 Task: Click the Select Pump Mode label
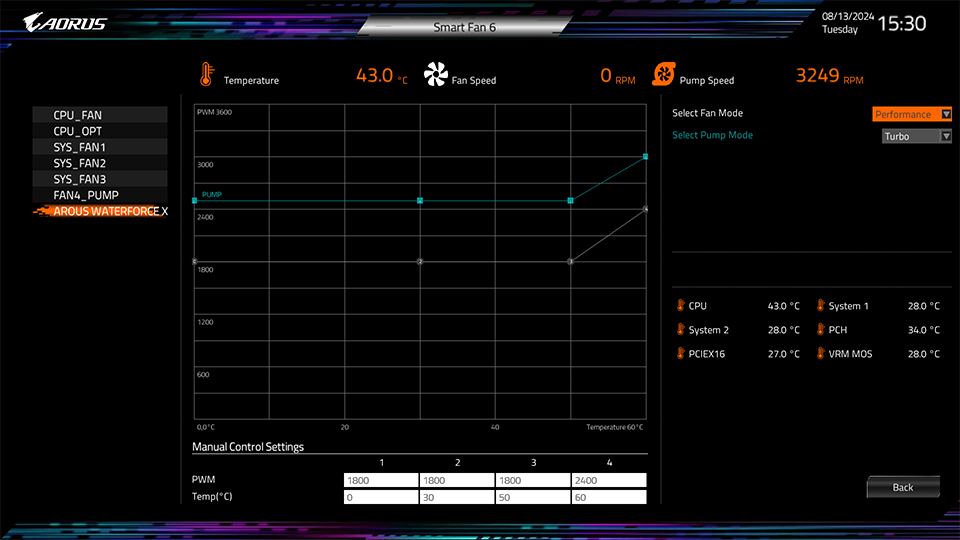[x=713, y=135]
